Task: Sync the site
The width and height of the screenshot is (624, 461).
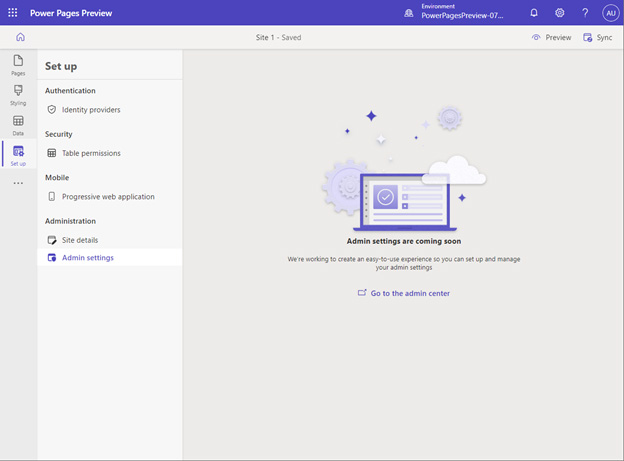Action: [x=597, y=37]
